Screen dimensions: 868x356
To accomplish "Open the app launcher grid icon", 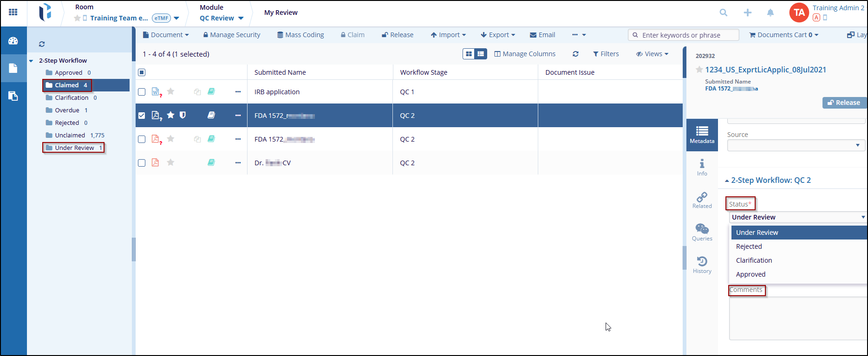I will pos(13,12).
